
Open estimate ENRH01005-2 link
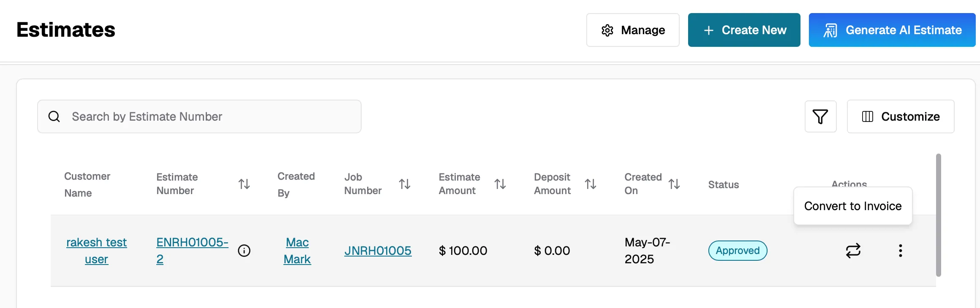[192, 251]
